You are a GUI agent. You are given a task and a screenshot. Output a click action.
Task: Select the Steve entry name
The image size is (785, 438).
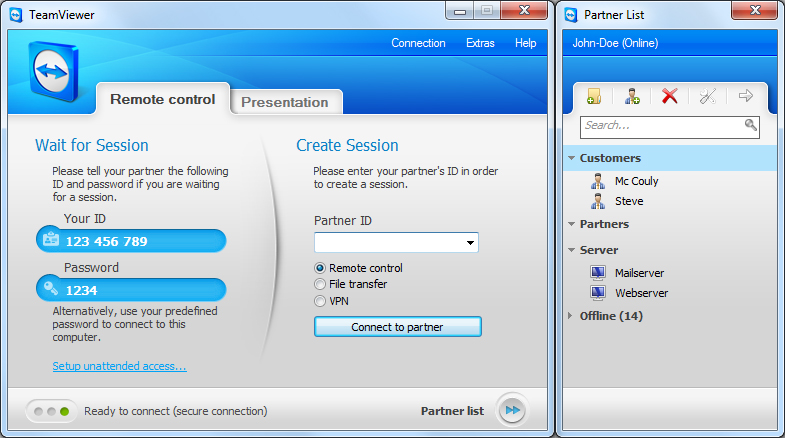click(x=629, y=201)
